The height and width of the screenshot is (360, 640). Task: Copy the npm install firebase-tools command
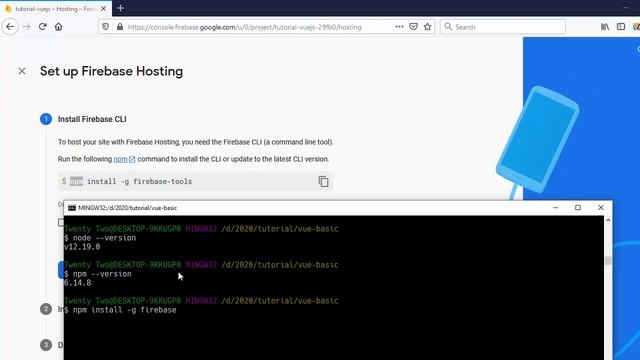tap(323, 181)
